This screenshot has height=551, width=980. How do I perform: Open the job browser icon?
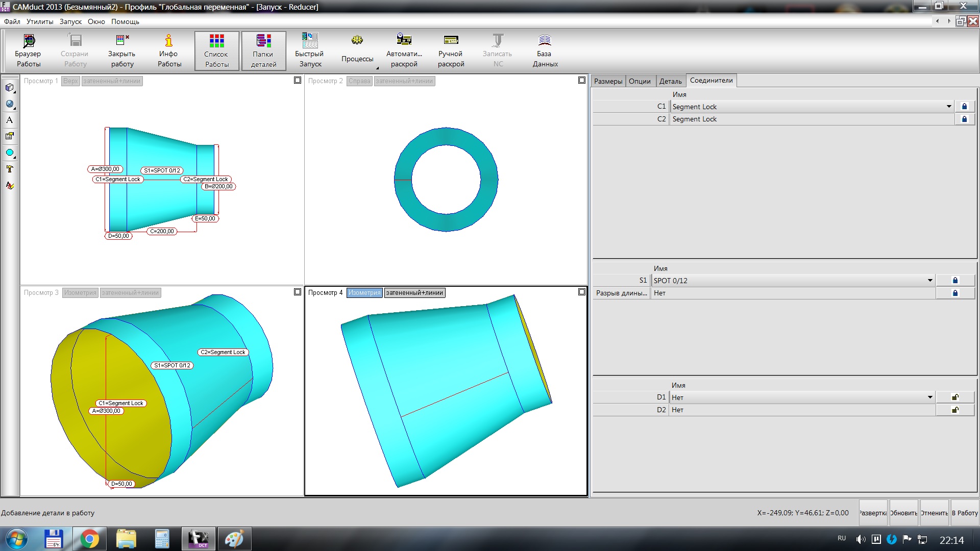pyautogui.click(x=28, y=41)
